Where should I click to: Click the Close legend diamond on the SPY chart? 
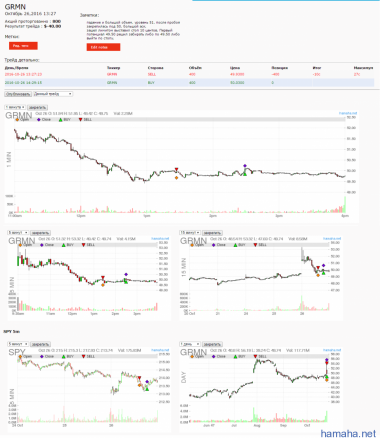click(42, 356)
